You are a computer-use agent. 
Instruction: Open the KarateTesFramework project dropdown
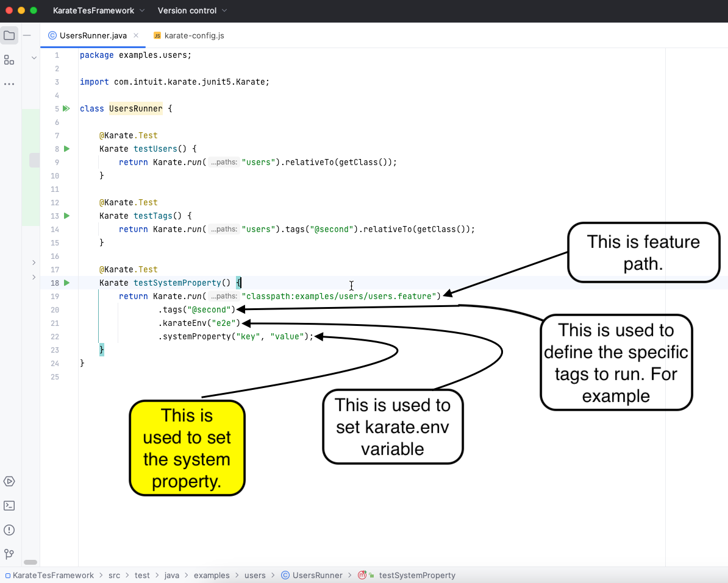(x=99, y=10)
